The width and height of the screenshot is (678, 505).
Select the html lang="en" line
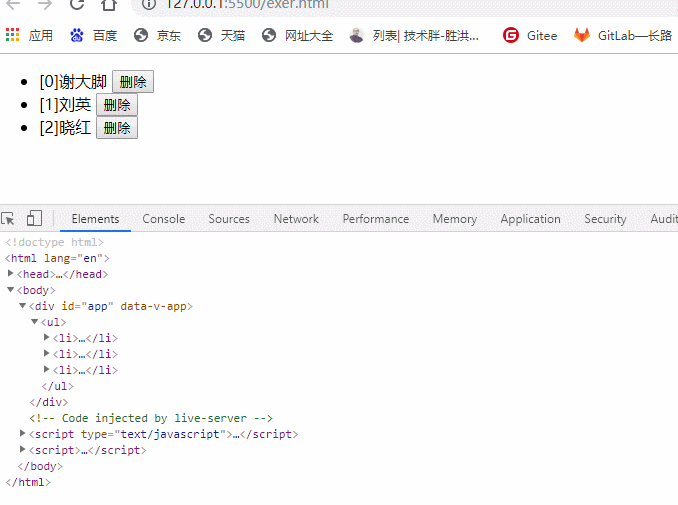pos(57,258)
